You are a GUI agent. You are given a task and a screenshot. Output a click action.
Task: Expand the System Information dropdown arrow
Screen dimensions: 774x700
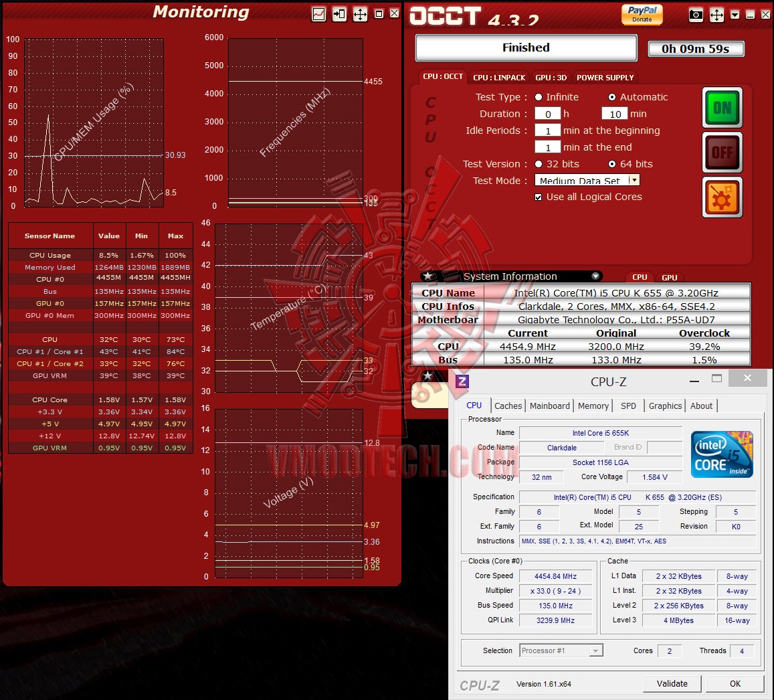click(595, 276)
